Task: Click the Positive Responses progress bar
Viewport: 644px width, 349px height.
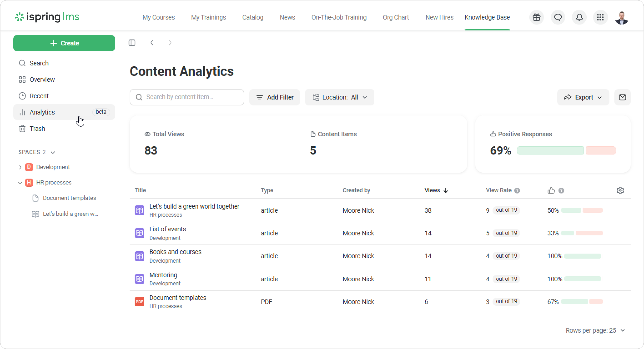Action: click(x=566, y=150)
